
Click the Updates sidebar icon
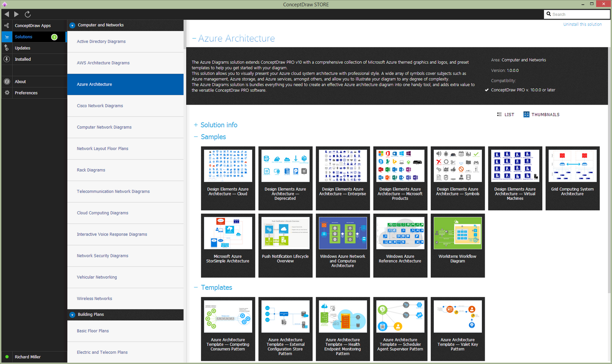(7, 48)
